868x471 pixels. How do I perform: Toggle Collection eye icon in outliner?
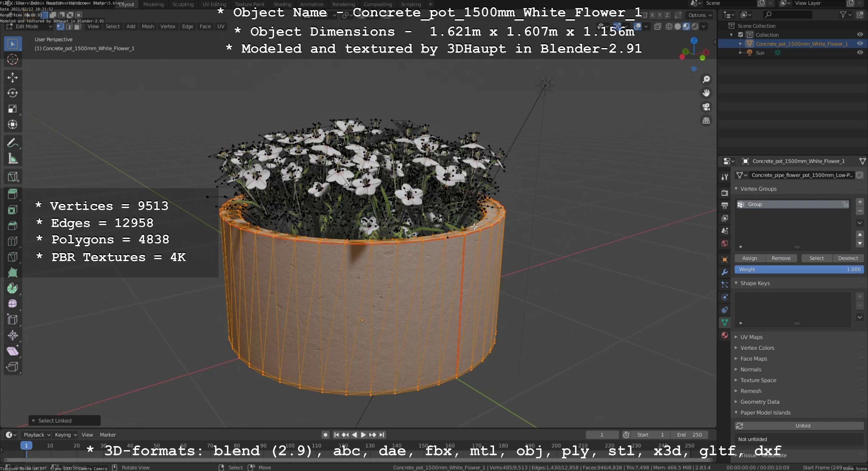coord(860,34)
